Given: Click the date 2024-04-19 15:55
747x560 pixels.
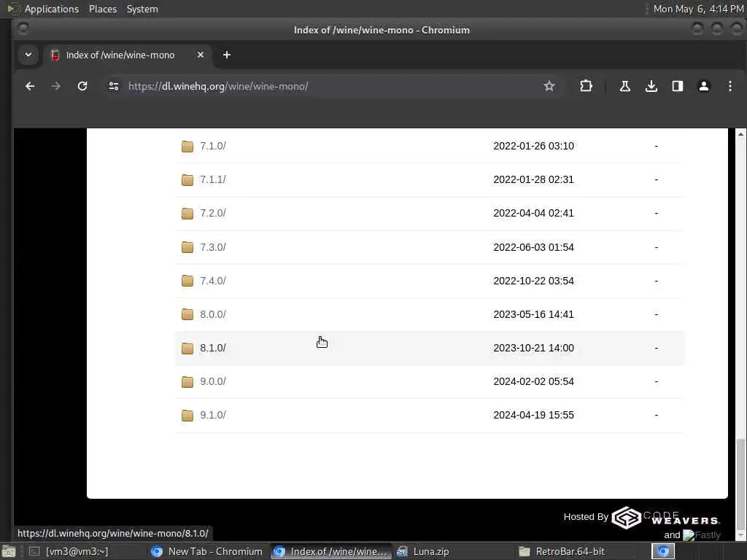Looking at the screenshot, I should click(533, 415).
